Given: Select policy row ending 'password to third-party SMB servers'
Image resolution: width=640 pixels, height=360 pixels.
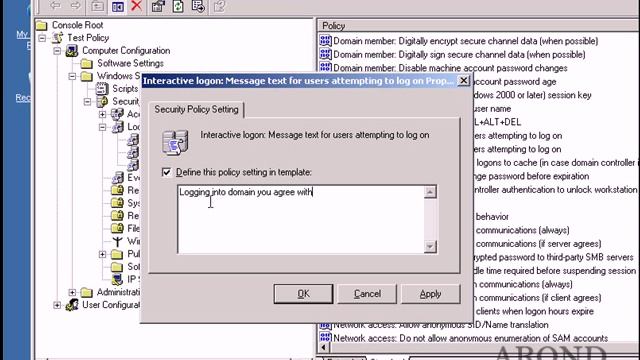Looking at the screenshot, I should pos(554,257).
